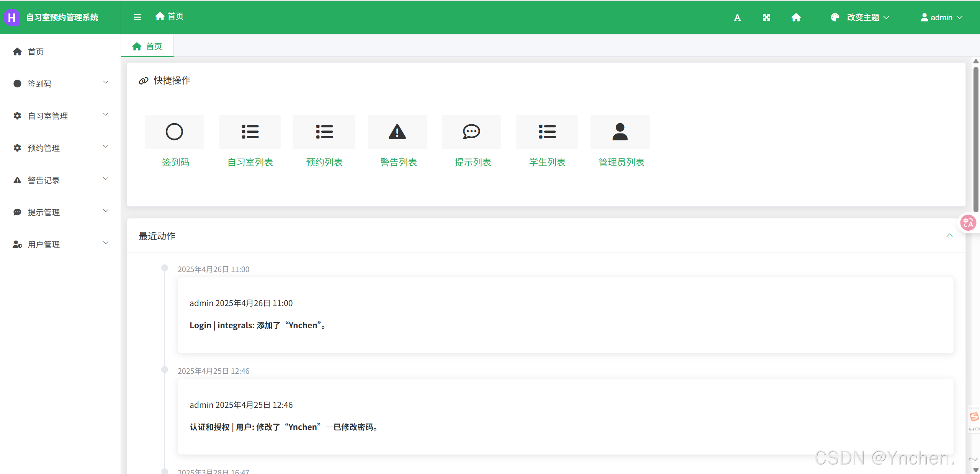The image size is (980, 474).
Task: Open the 警告列表 warning triangle icon
Action: (397, 132)
